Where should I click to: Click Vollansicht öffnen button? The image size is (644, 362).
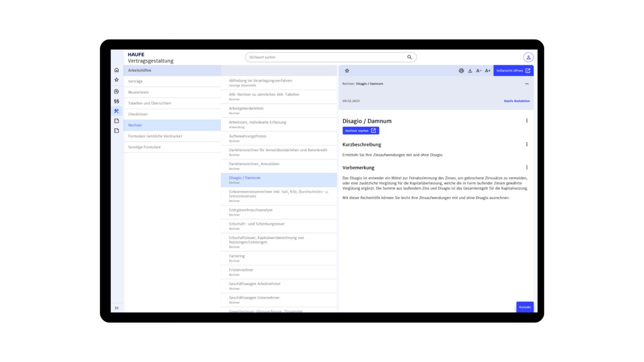[x=513, y=71]
